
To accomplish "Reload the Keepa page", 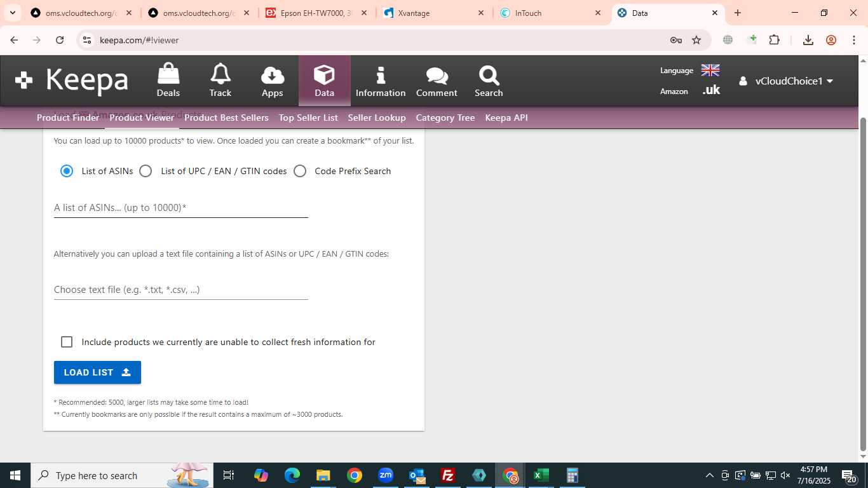I will 60,40.
